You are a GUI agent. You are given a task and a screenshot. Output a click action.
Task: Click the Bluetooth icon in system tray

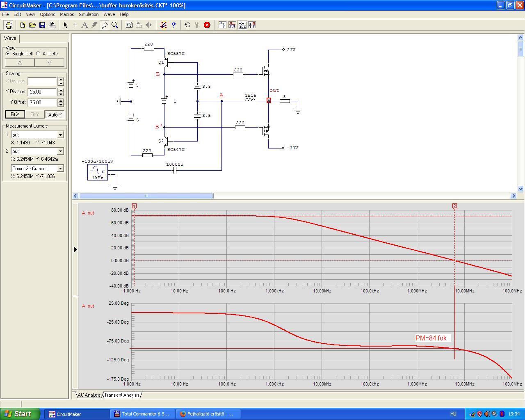point(502,414)
